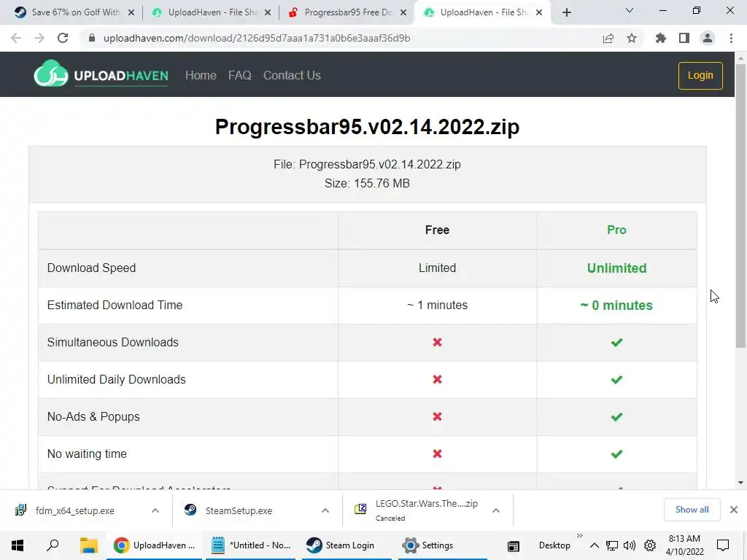This screenshot has width=747, height=560.
Task: Open the share page icon
Action: (608, 38)
